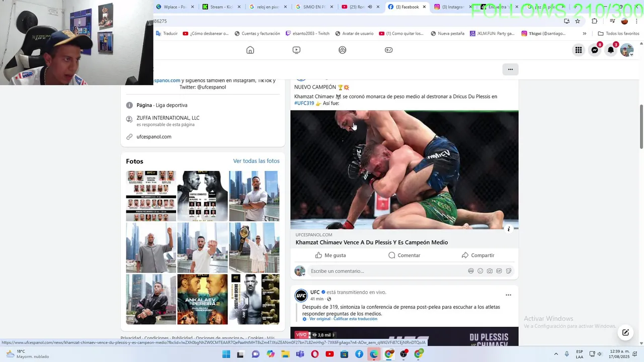Open the new message compose floating button

tap(625, 332)
